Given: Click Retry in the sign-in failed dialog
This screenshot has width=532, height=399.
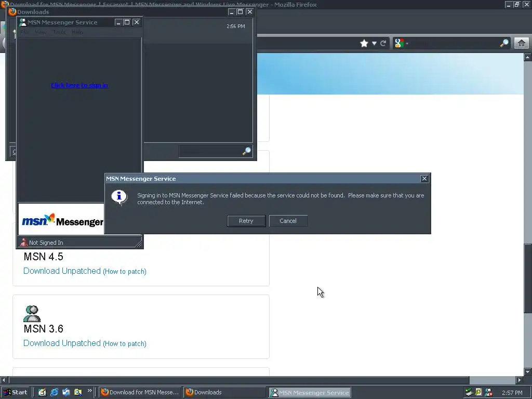Looking at the screenshot, I should pyautogui.click(x=246, y=221).
